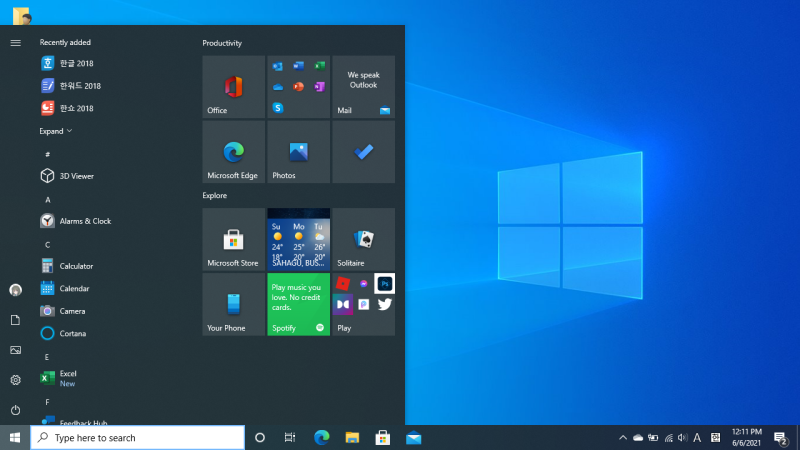Click the # section header
Viewport: 800px width, 450px height.
(x=47, y=155)
